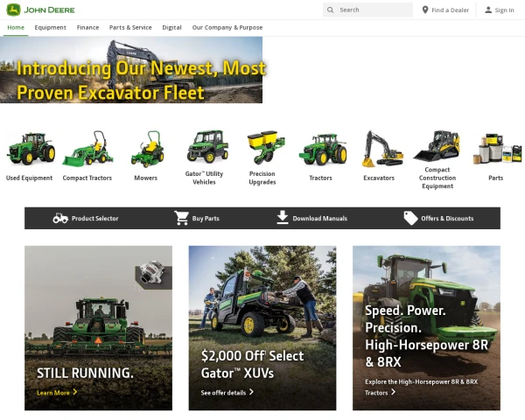The image size is (525, 420).
Task: Open the Parts & Service menu
Action: click(x=130, y=27)
